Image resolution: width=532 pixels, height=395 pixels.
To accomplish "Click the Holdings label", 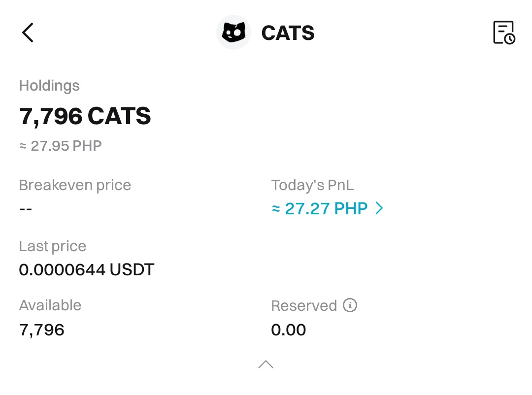I will pos(49,86).
